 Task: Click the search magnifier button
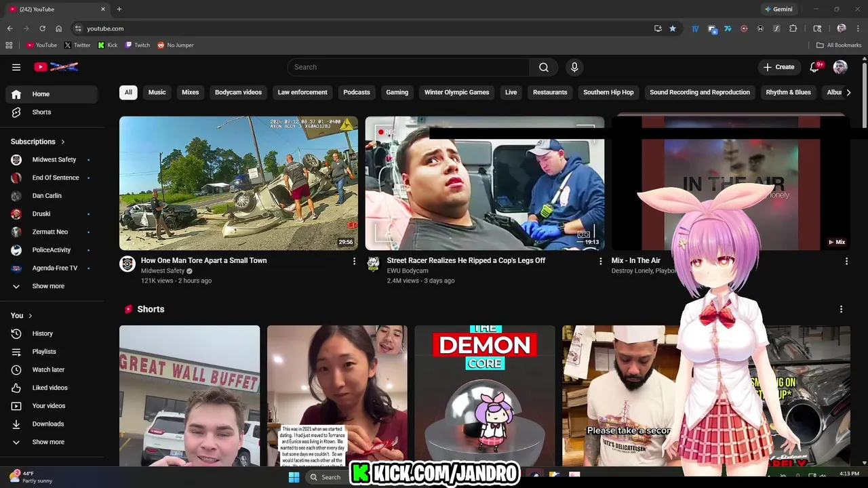point(544,67)
